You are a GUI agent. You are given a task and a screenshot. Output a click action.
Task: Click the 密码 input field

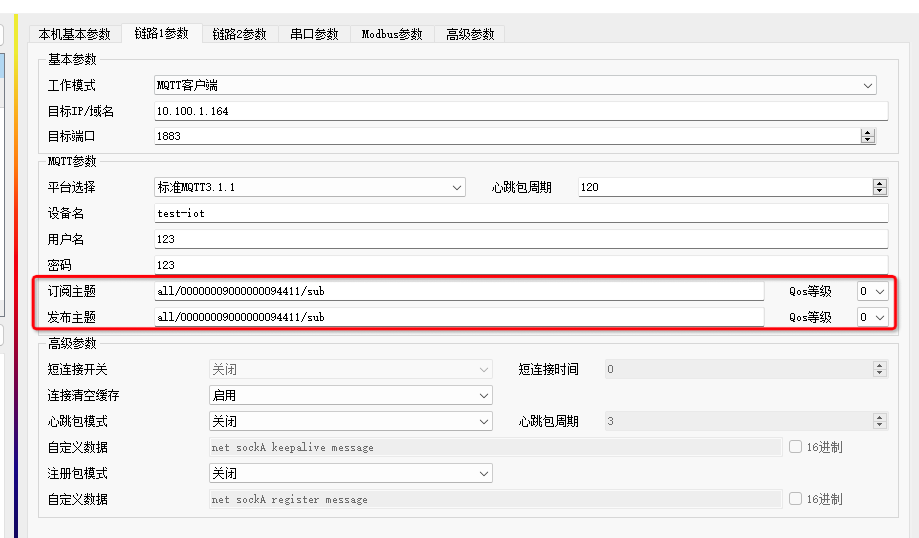(520, 265)
